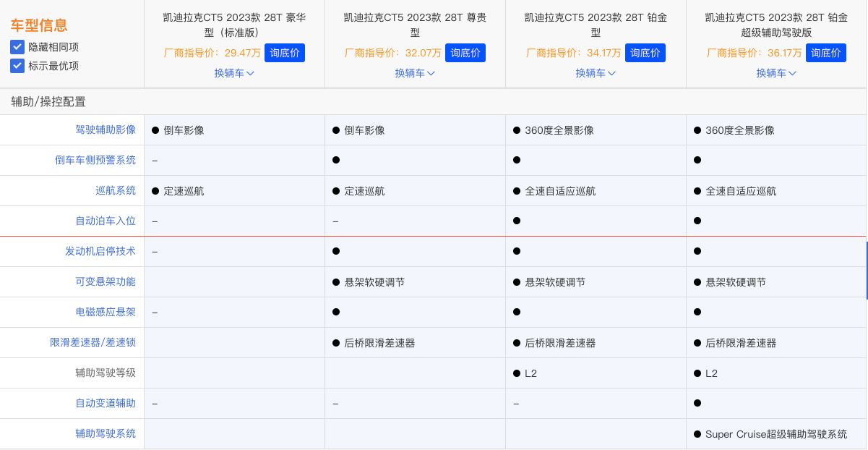Toggle the 隐藏相同项 checkbox
Image resolution: width=868 pixels, height=450 pixels.
click(x=17, y=47)
